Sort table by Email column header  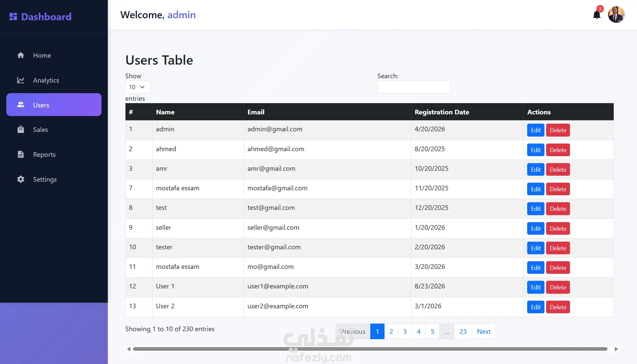(327, 112)
